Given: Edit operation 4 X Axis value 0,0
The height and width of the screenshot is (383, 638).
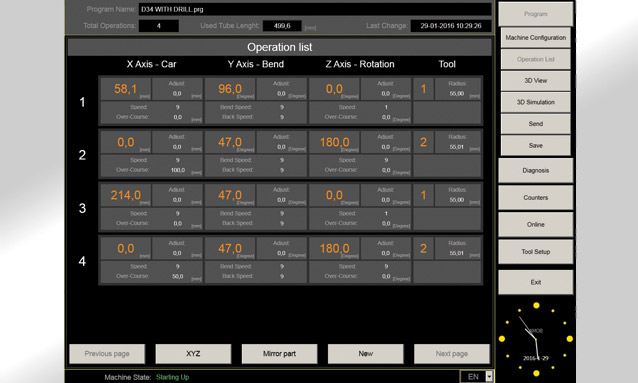Looking at the screenshot, I should tap(126, 248).
